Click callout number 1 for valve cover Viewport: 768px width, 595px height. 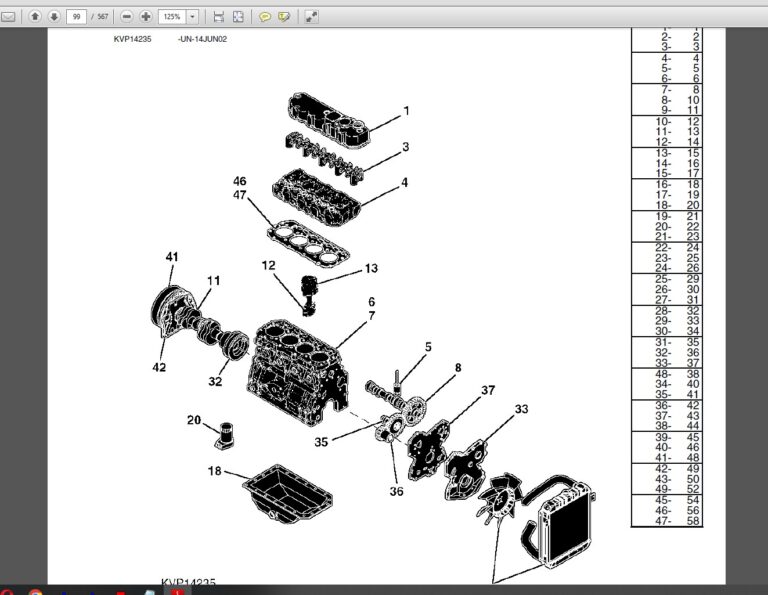(406, 111)
